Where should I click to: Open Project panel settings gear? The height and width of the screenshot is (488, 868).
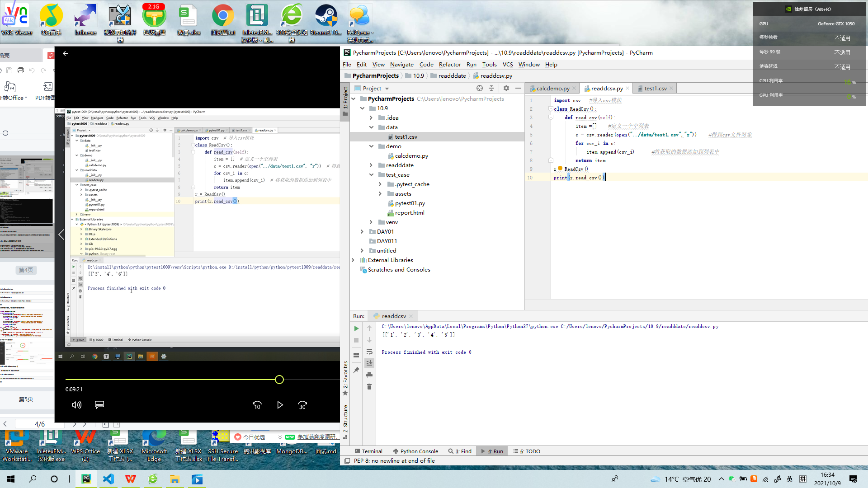tap(506, 88)
